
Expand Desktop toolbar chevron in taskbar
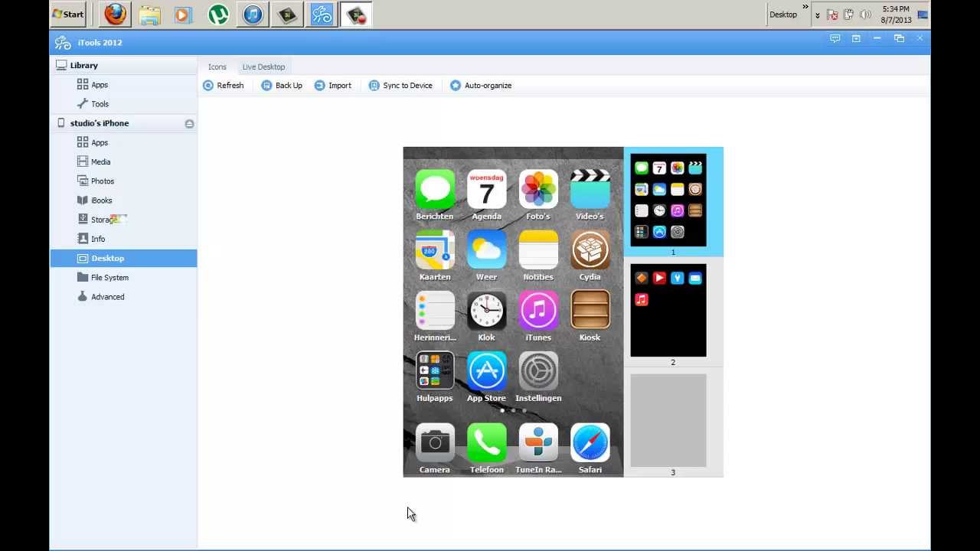click(x=805, y=7)
